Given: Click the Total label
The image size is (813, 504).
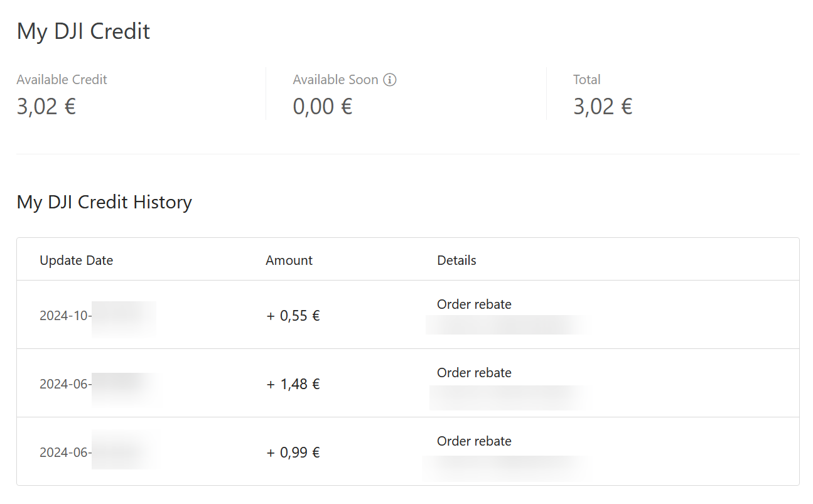Looking at the screenshot, I should click(586, 80).
